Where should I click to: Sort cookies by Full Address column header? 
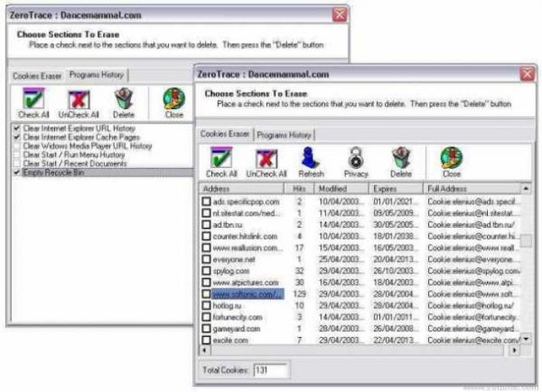[x=472, y=188]
